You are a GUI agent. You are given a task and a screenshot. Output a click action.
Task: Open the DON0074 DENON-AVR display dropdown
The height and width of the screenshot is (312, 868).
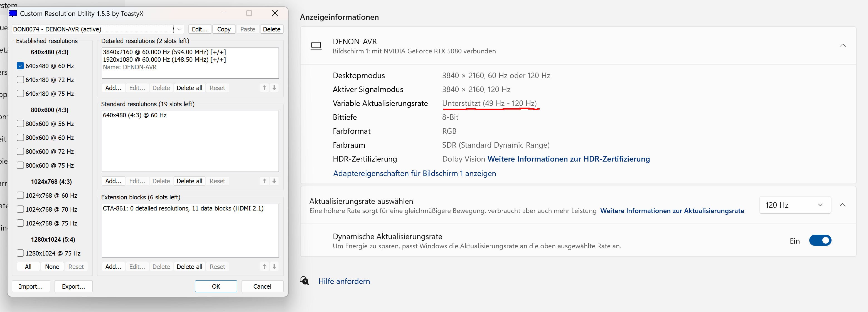(x=179, y=29)
